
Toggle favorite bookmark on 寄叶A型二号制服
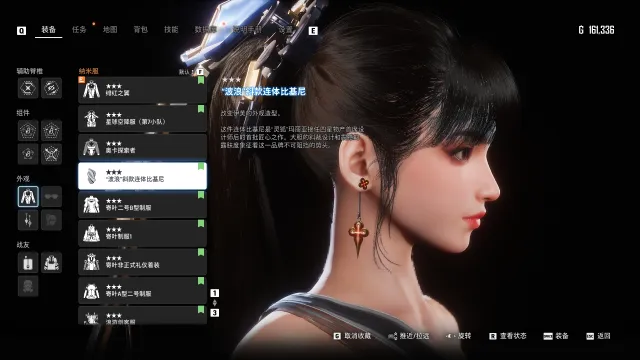coord(201,281)
